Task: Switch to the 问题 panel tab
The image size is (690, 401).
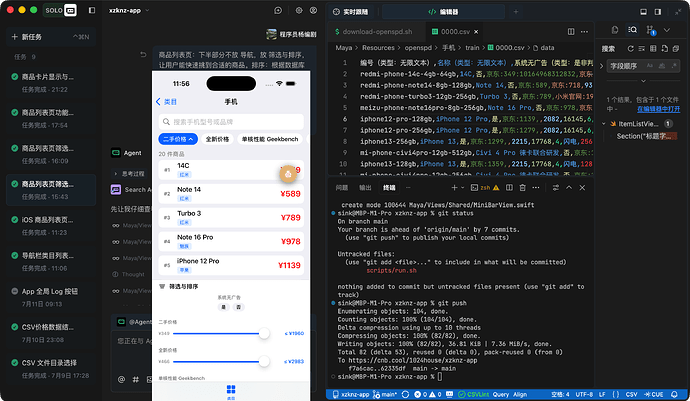Action: click(341, 188)
